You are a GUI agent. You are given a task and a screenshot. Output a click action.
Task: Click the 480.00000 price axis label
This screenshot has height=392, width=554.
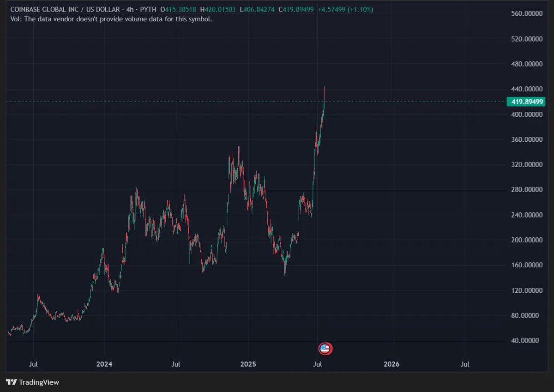pyautogui.click(x=527, y=64)
